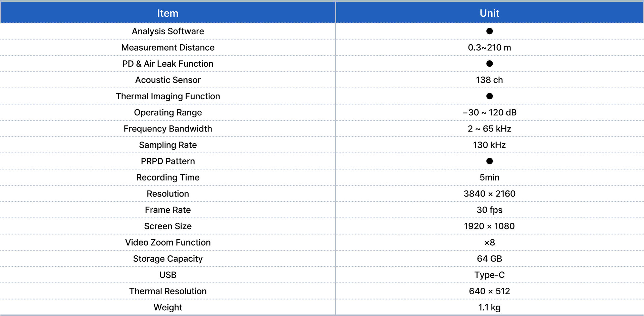Image resolution: width=644 pixels, height=316 pixels.
Task: Click the Acoustic Sensor row label
Action: 168,80
